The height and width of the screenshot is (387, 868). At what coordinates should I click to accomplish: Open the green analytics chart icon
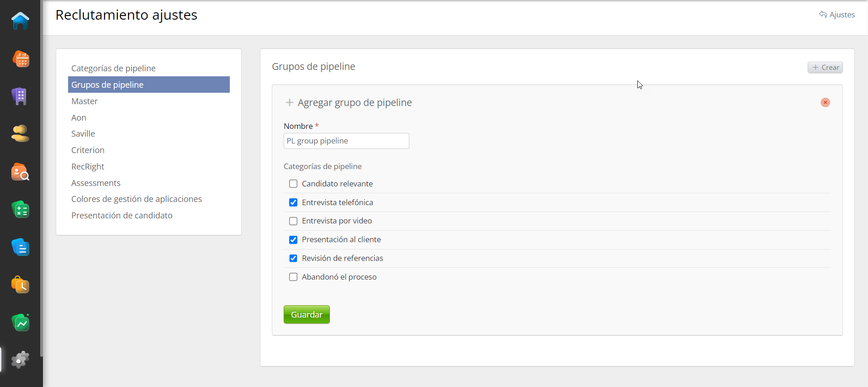[x=21, y=323]
